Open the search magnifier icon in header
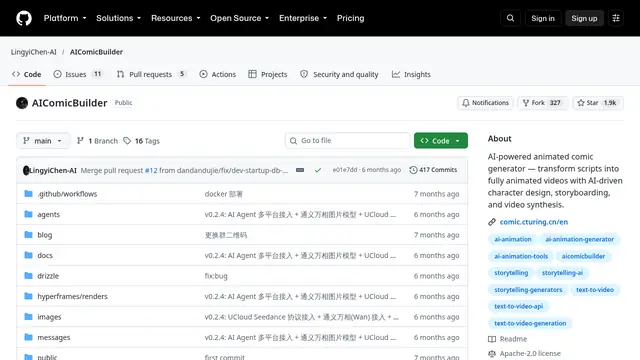The width and height of the screenshot is (640, 360). (510, 18)
